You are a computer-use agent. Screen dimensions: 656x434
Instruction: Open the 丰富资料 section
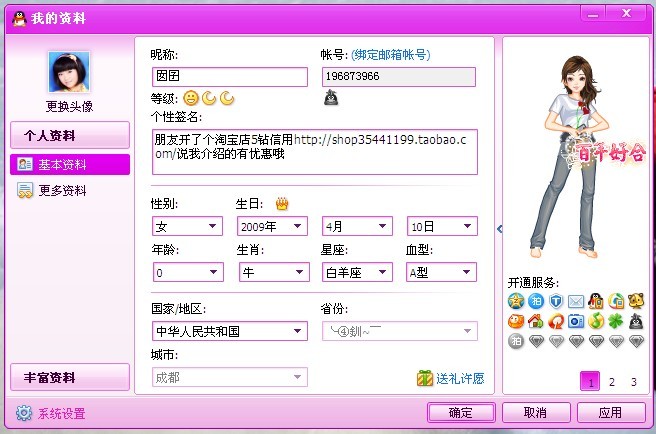tap(70, 377)
